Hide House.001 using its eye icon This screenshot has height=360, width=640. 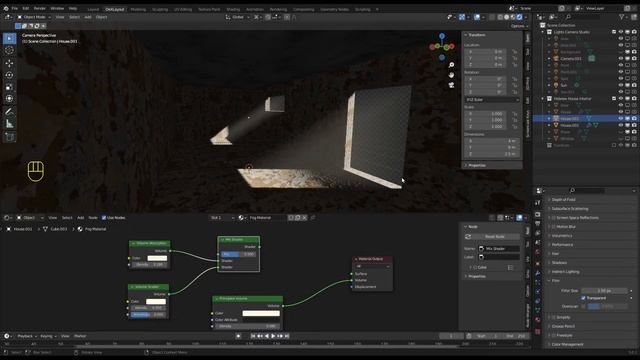pyautogui.click(x=621, y=119)
